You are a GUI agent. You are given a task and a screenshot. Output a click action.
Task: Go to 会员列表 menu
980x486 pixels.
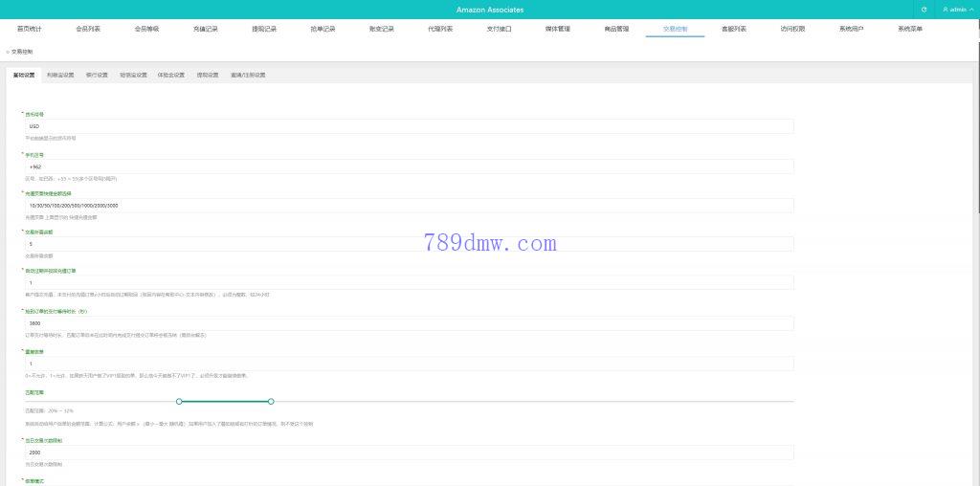[x=88, y=30]
